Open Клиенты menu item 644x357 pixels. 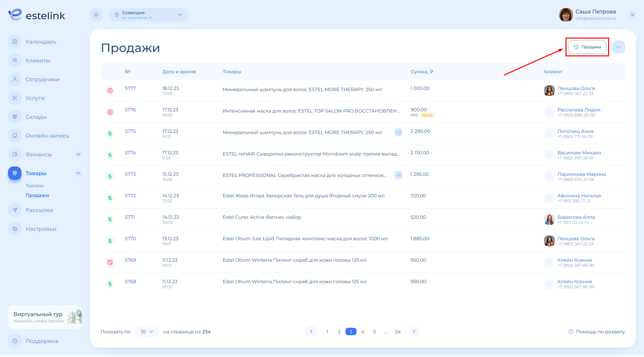point(38,60)
